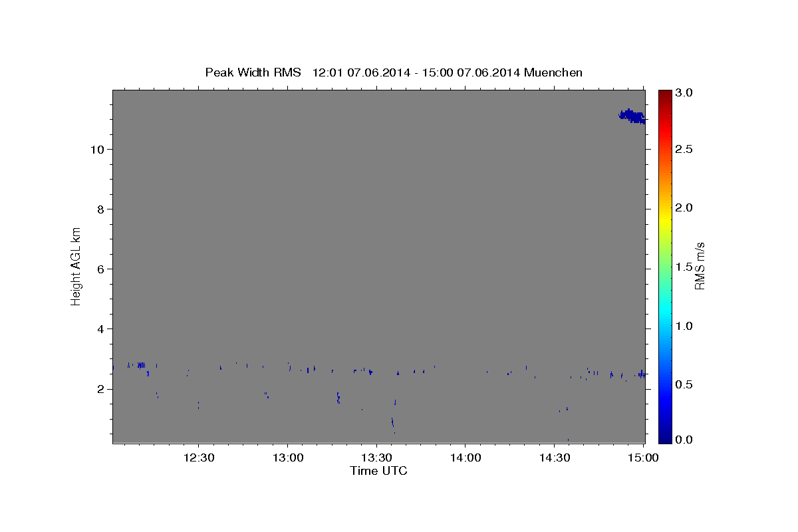Click the 12:30 time tick label
798x532 pixels.
[x=198, y=458]
